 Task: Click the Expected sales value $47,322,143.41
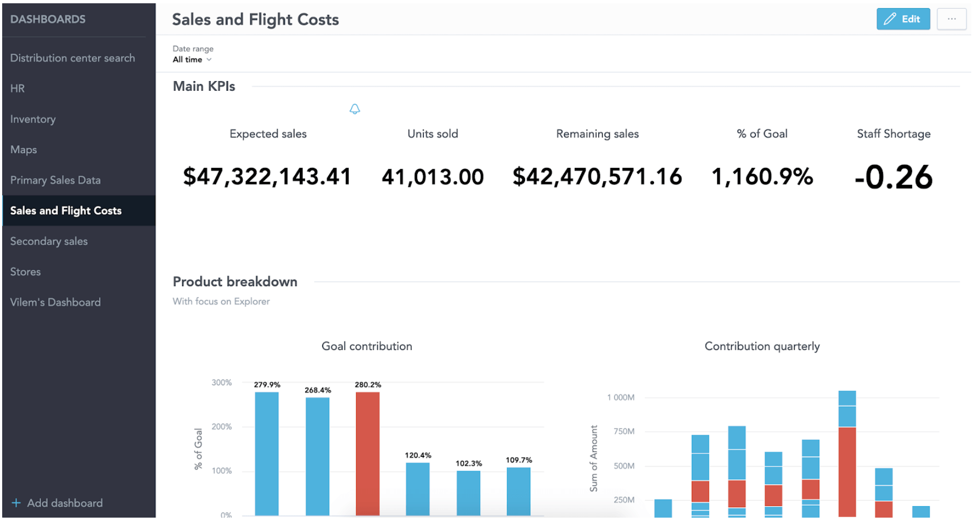click(x=267, y=177)
